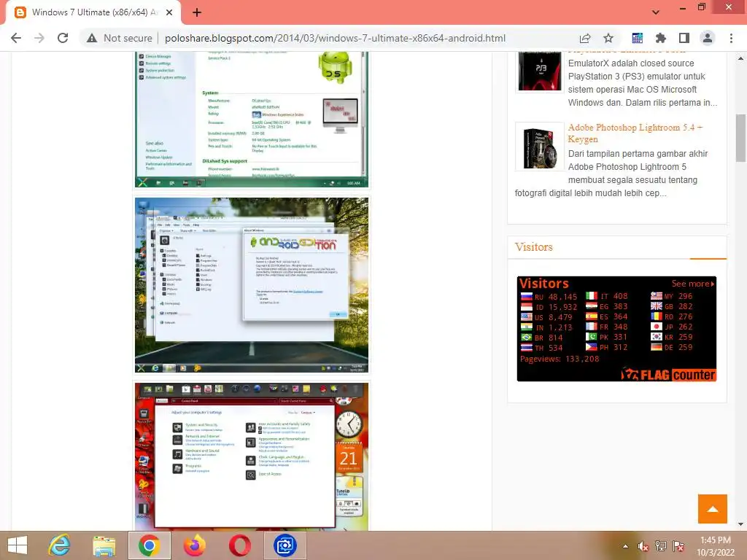Open the Flag Counter logo

[x=668, y=374]
